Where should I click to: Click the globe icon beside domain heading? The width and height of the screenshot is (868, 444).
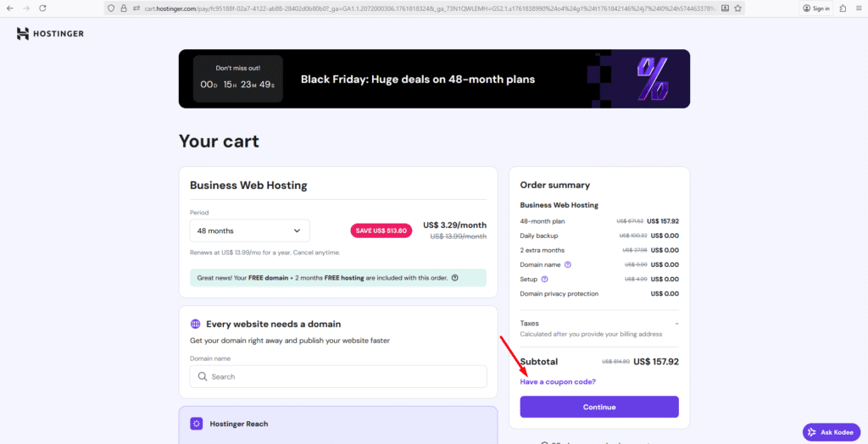pos(195,324)
